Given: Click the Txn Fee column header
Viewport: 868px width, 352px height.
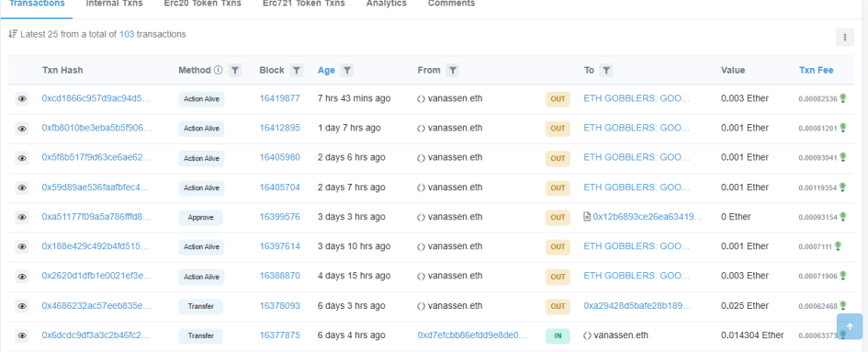Looking at the screenshot, I should click(x=816, y=71).
